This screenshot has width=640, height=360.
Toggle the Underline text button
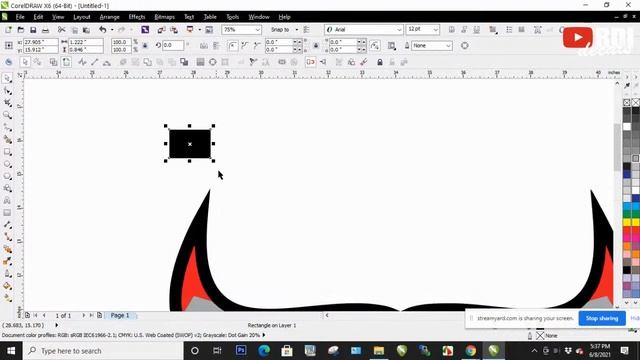point(476,30)
